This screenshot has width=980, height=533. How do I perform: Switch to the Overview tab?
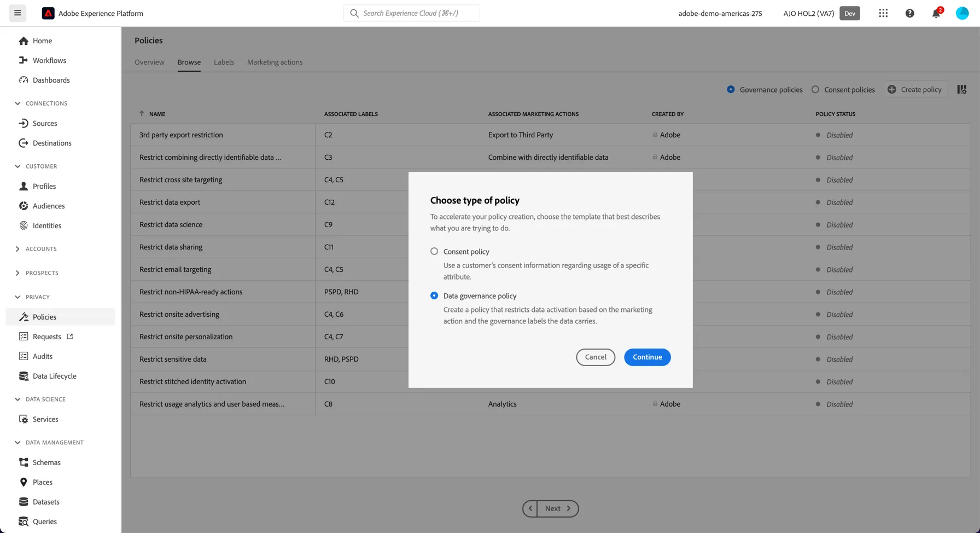pyautogui.click(x=149, y=62)
